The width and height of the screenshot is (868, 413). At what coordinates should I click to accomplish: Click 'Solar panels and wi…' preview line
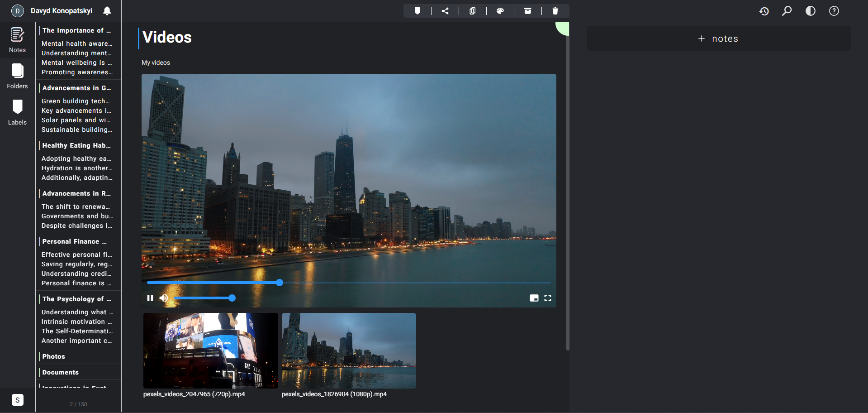(x=76, y=120)
